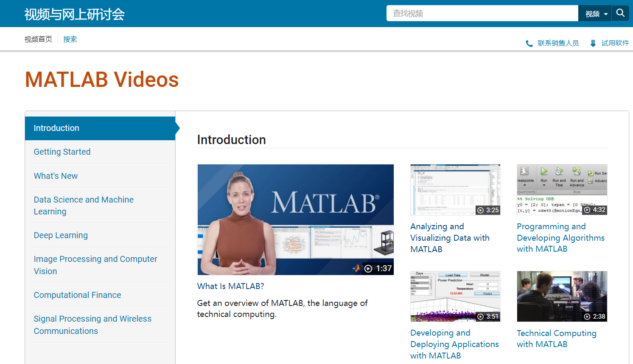Screen dimensions: 633x364
Task: Open the 视频 search category dropdown
Action: tap(594, 13)
